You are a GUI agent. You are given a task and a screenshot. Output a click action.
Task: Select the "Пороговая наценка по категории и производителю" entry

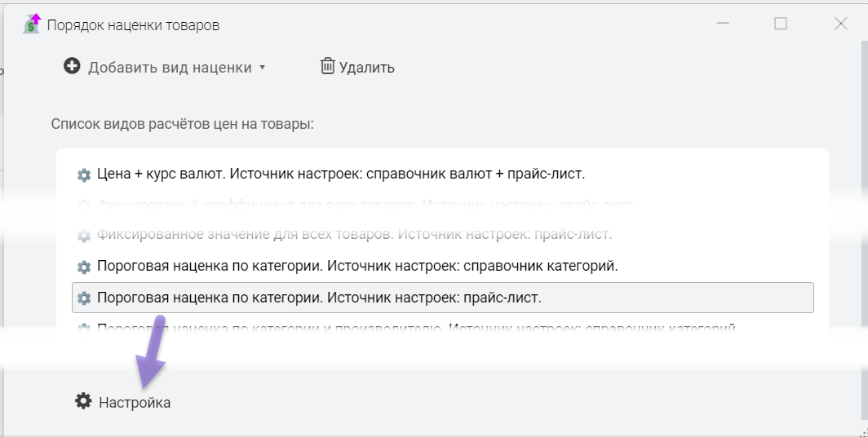click(x=416, y=329)
